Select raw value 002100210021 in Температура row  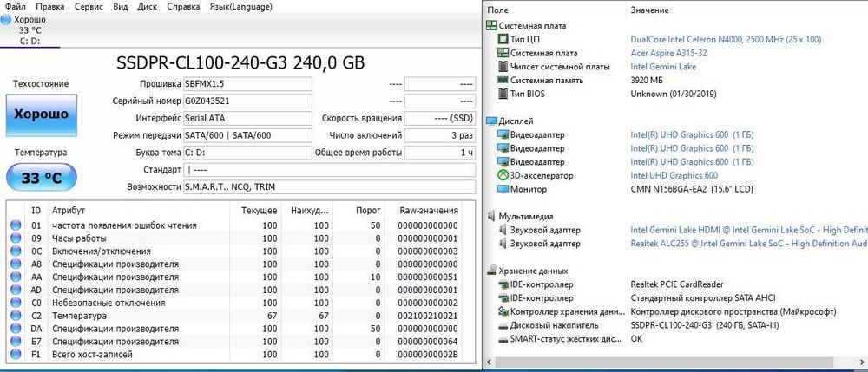[428, 317]
